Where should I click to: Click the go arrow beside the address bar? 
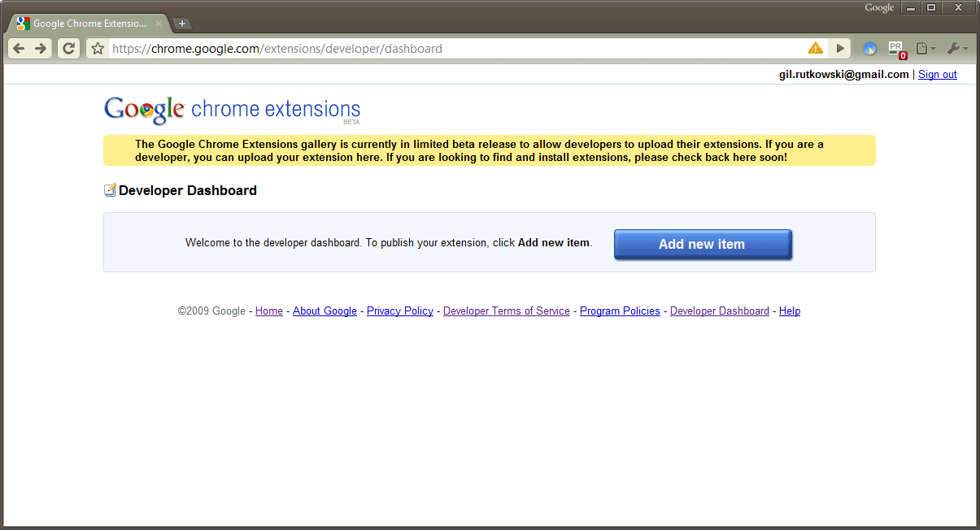(x=839, y=48)
